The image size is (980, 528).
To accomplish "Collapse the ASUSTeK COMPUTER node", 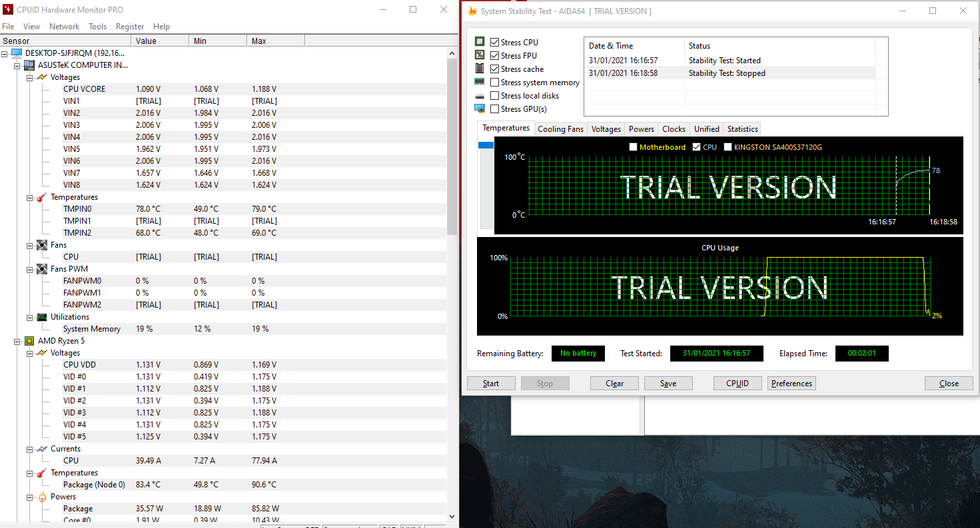I will [17, 65].
